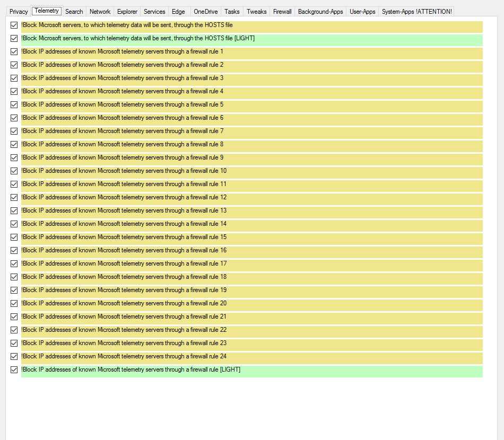Screen dimensions: 504x440
Task: Toggle firewall rule 17 checkbox
Action: point(14,263)
